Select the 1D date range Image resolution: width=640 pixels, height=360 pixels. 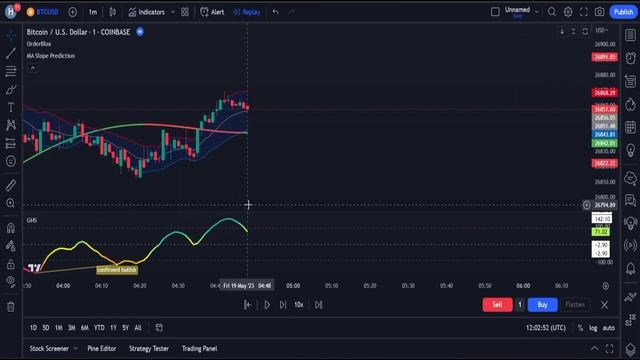pos(33,328)
